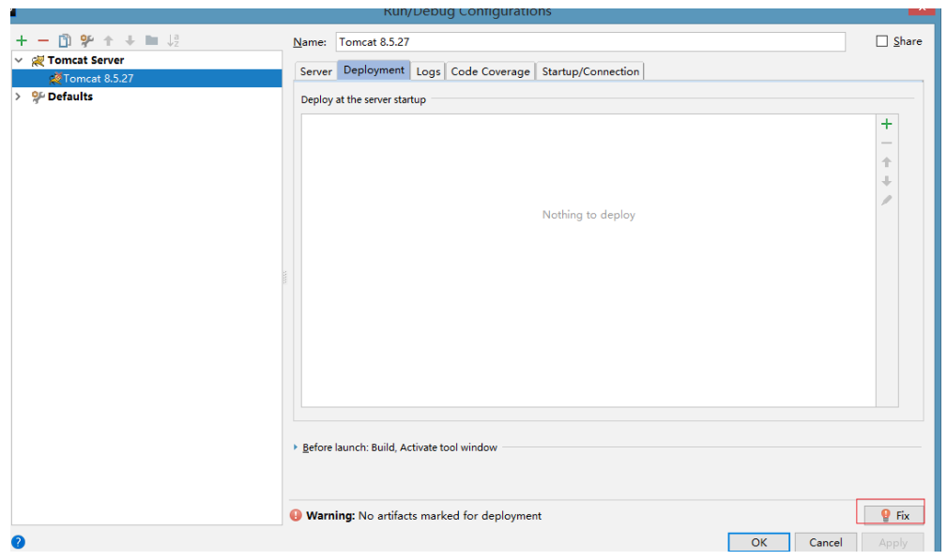
Task: Move configuration down in the left toolbar
Action: [130, 40]
